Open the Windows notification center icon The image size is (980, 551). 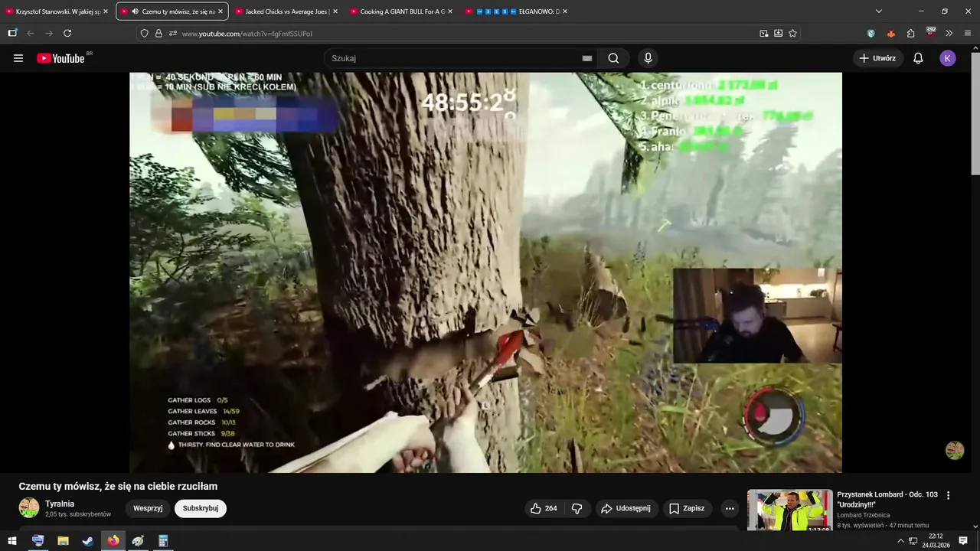(963, 541)
